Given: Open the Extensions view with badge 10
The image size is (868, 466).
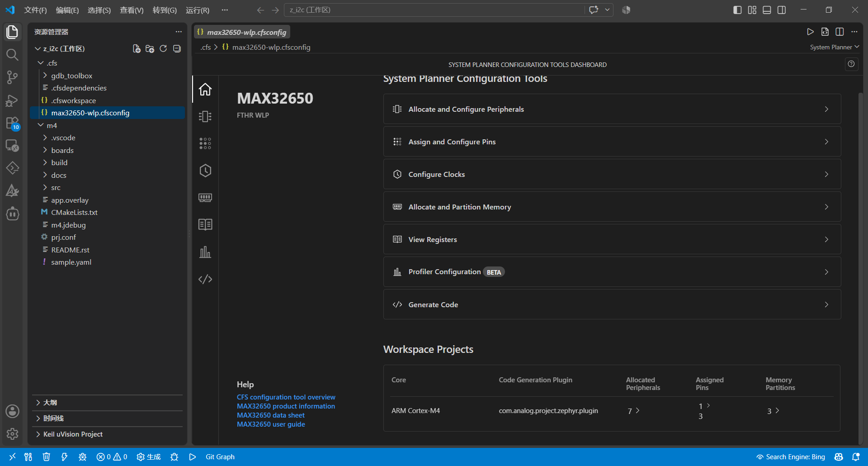Looking at the screenshot, I should (12, 123).
